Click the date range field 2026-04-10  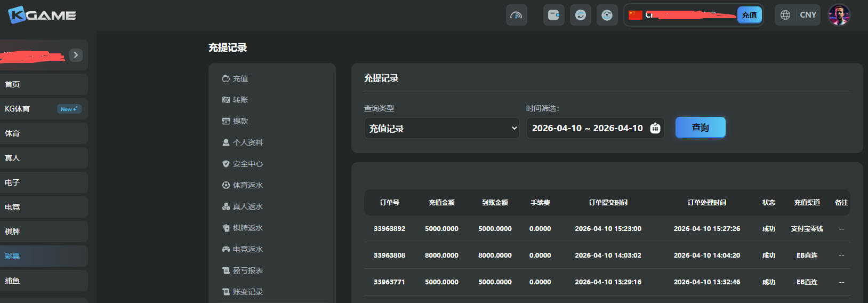click(x=587, y=128)
